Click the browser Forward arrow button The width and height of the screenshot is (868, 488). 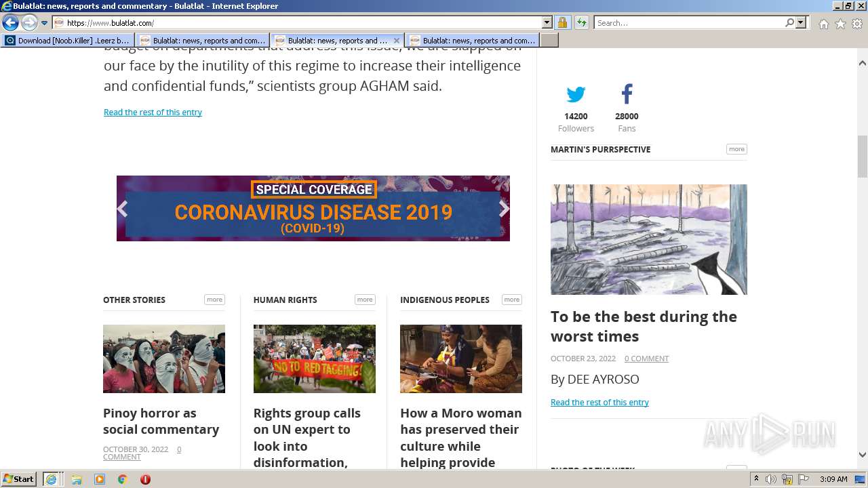point(29,23)
